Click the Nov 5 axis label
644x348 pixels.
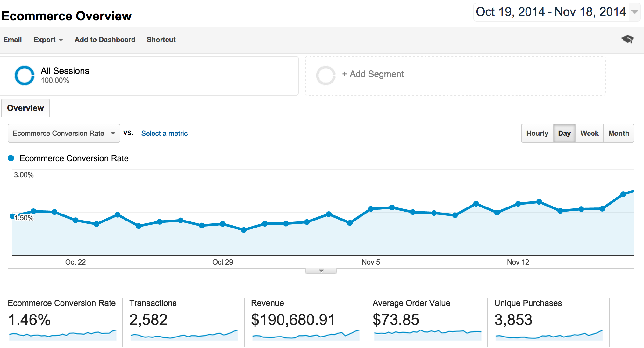(x=371, y=262)
